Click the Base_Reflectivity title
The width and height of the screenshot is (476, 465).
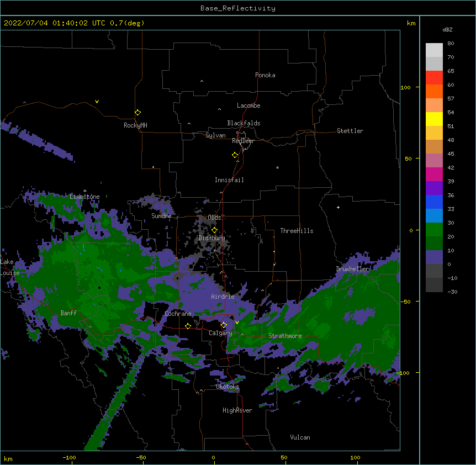238,8
